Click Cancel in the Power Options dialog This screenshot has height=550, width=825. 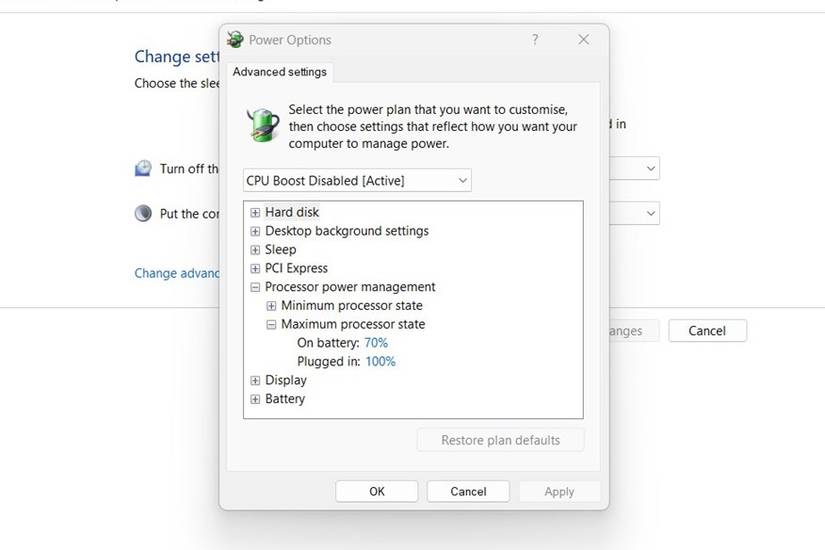468,492
